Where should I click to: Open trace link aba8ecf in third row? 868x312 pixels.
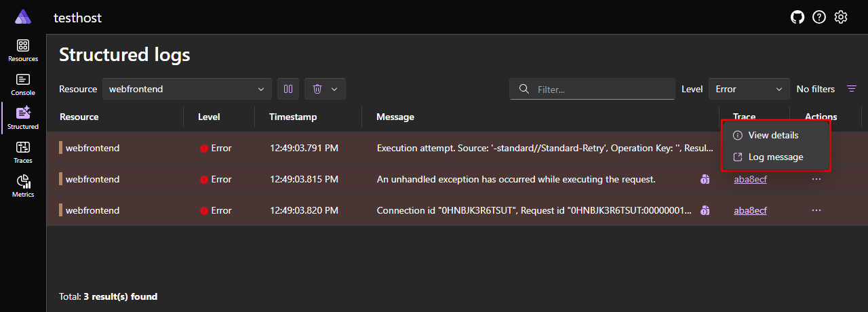click(x=750, y=211)
